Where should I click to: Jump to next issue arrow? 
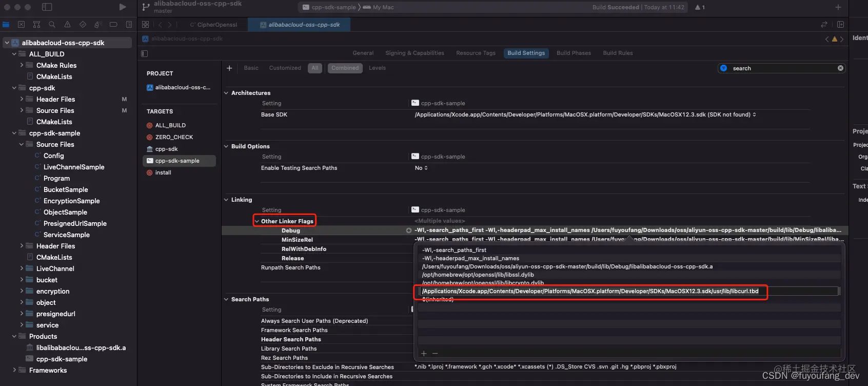coord(842,39)
